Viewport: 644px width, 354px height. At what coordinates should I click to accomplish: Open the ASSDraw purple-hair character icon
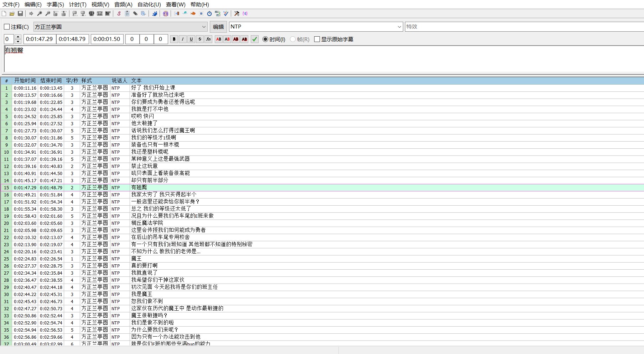(166, 14)
